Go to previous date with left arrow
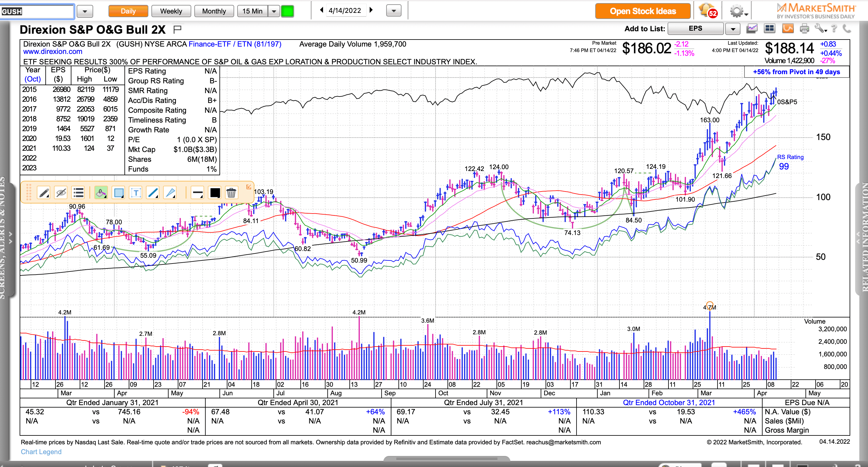This screenshot has height=467, width=868. pyautogui.click(x=322, y=10)
